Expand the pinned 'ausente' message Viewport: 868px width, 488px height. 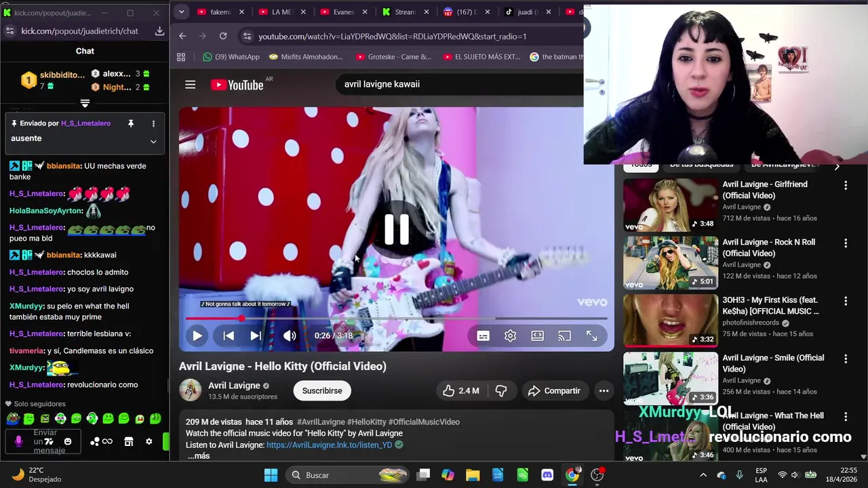coord(153,142)
